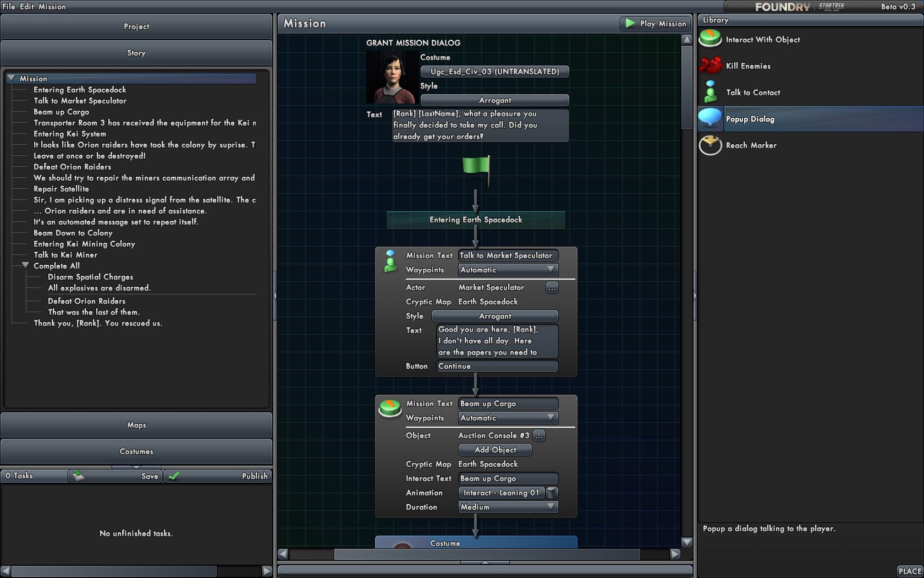Open the Object browse ellipsis for Auction Console #3
This screenshot has height=578, width=924.
point(539,435)
